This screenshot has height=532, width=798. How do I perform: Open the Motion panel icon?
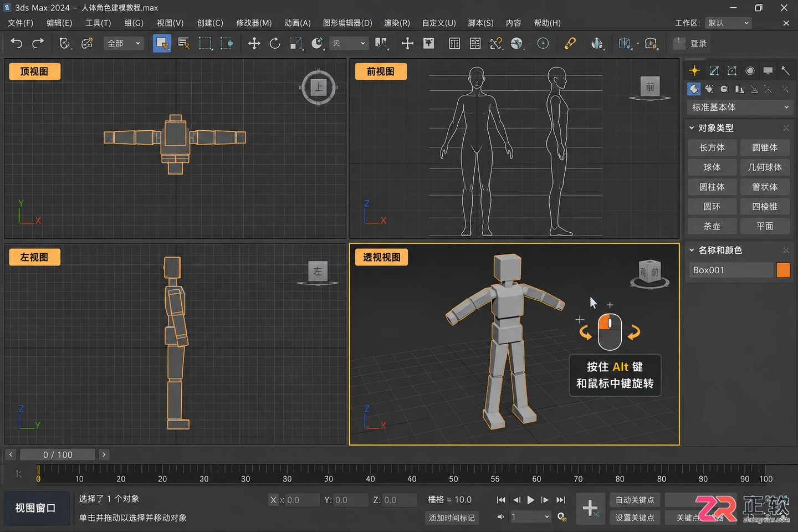pos(750,70)
